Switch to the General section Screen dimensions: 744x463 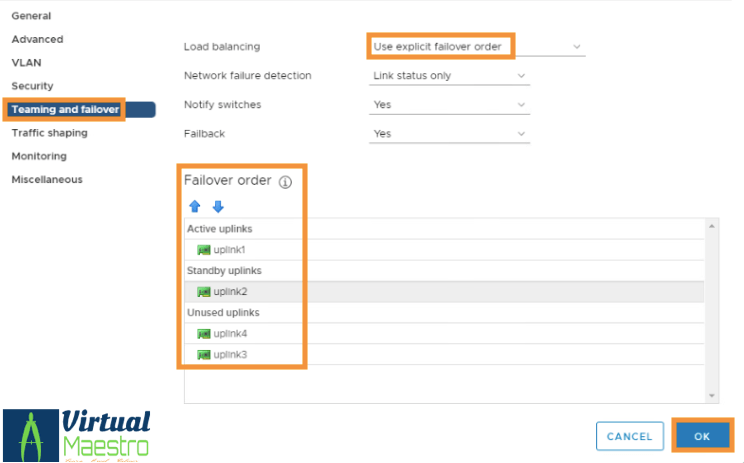(x=31, y=16)
